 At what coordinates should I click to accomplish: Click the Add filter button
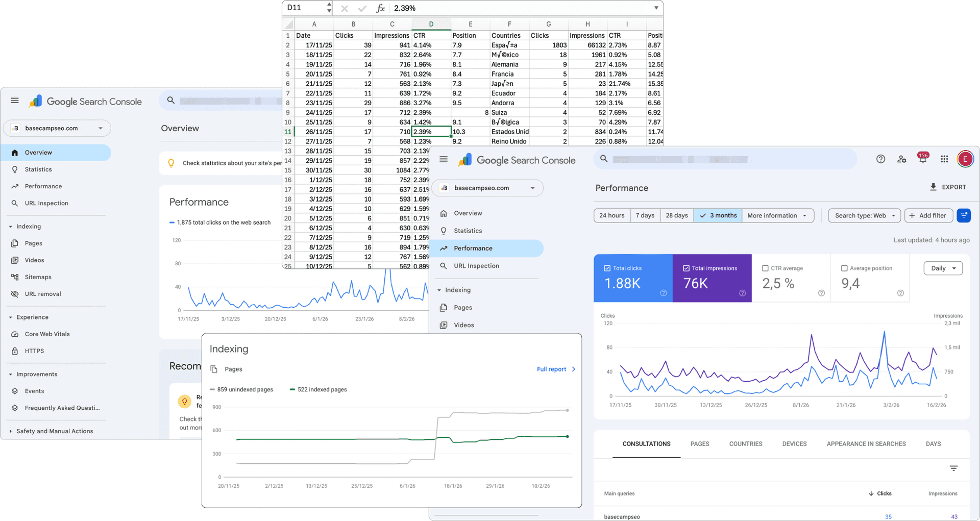928,215
